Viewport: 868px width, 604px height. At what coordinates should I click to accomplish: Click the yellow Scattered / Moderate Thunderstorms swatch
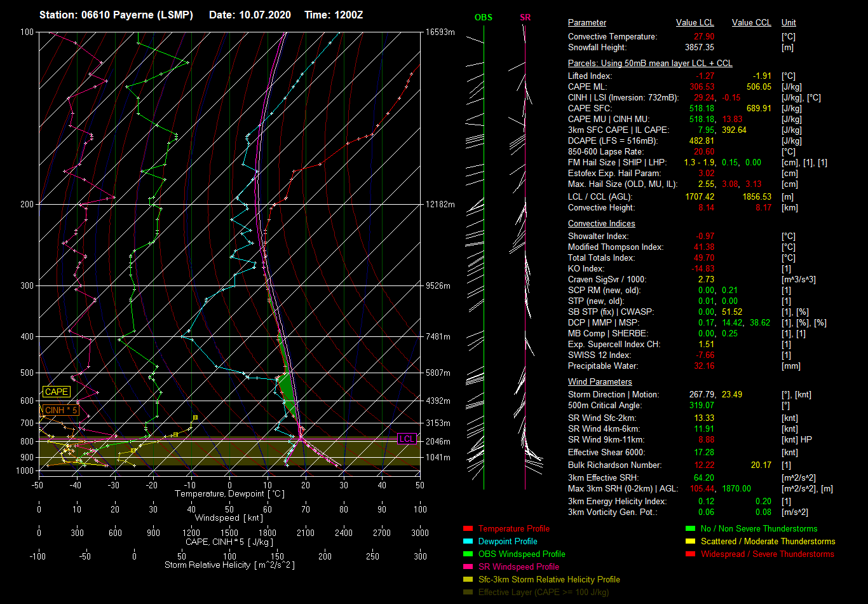tap(691, 542)
